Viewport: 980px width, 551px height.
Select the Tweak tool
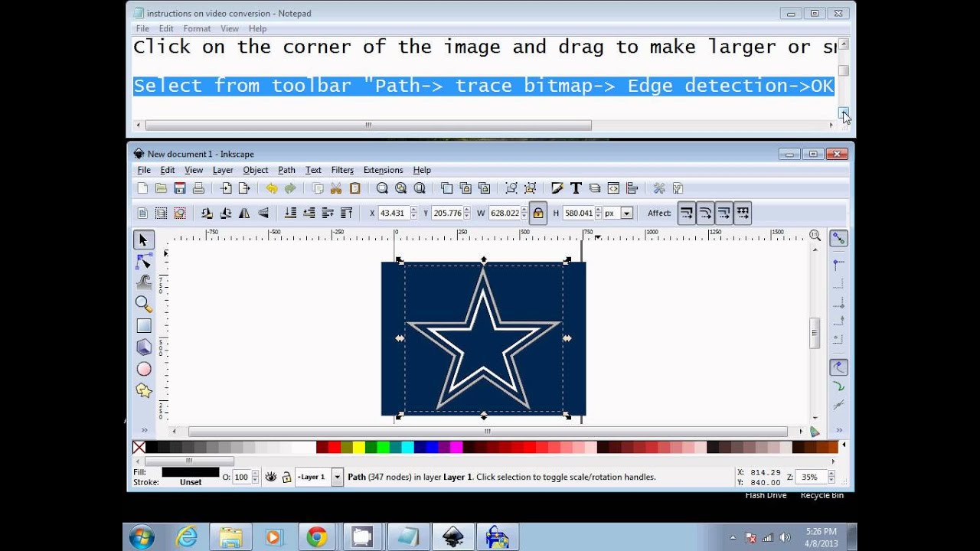pos(143,282)
